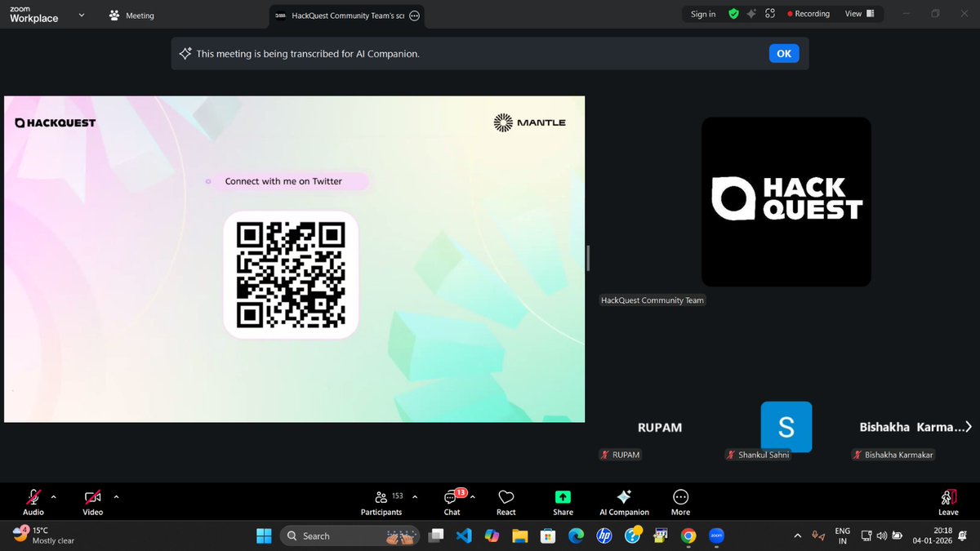
Task: Click the green encryption shield icon
Action: point(733,14)
